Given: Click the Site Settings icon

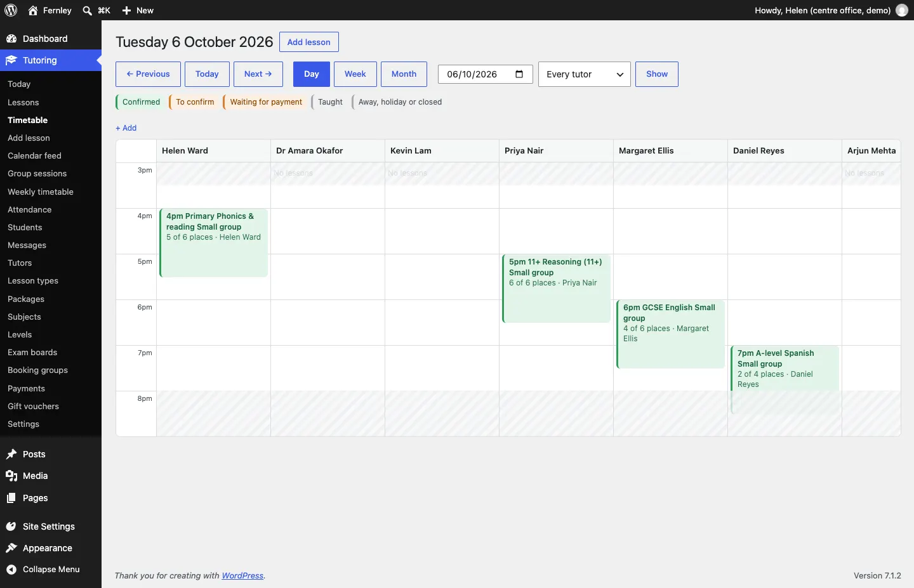Looking at the screenshot, I should 11,526.
